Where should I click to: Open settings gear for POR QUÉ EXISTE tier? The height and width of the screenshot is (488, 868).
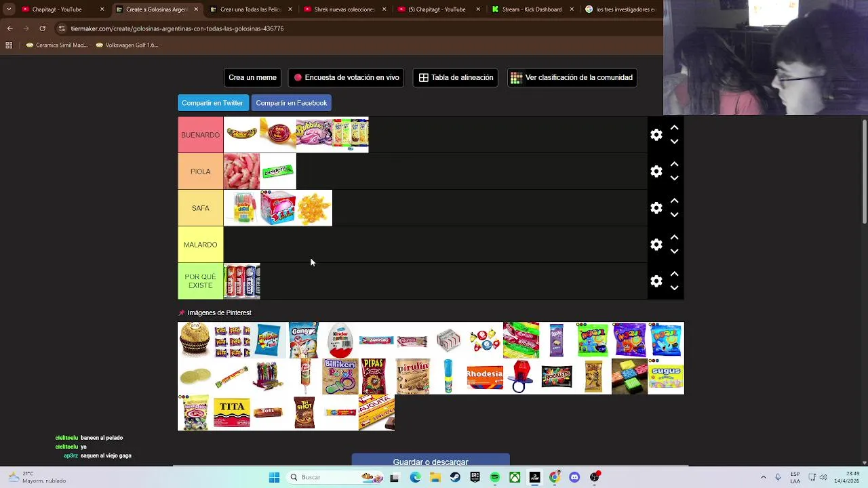point(656,281)
